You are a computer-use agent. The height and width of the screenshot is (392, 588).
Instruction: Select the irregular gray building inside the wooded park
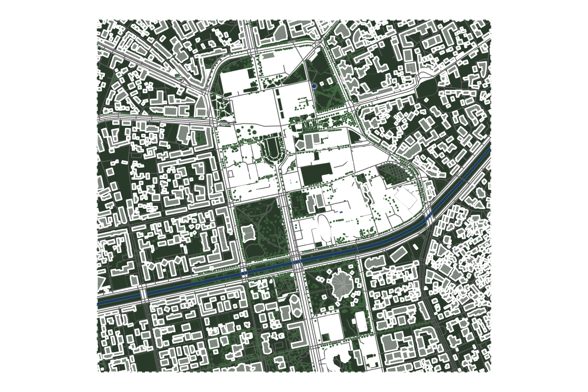[x=248, y=233]
